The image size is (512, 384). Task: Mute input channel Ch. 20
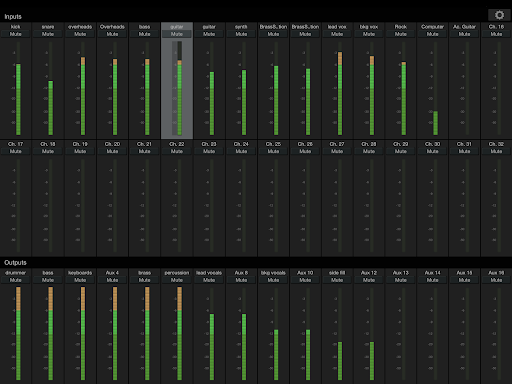(112, 151)
